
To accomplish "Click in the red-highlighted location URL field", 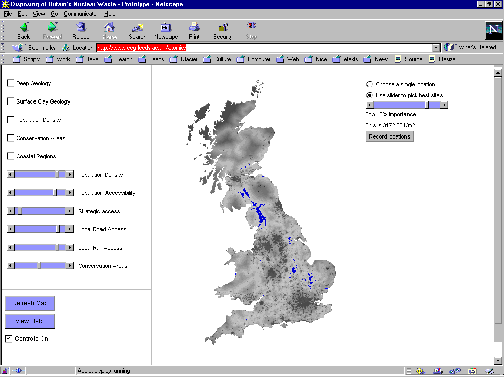I will [x=264, y=48].
